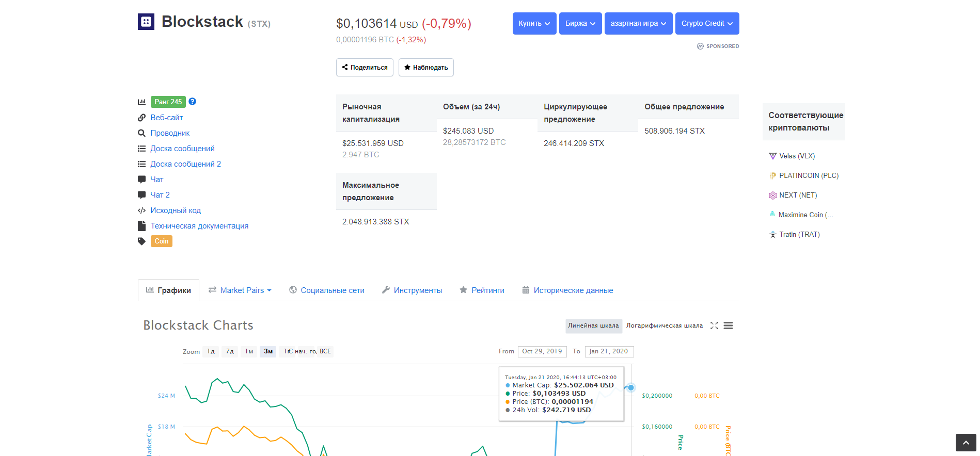Open Velas (VLX) related cryptocurrency

pos(797,156)
